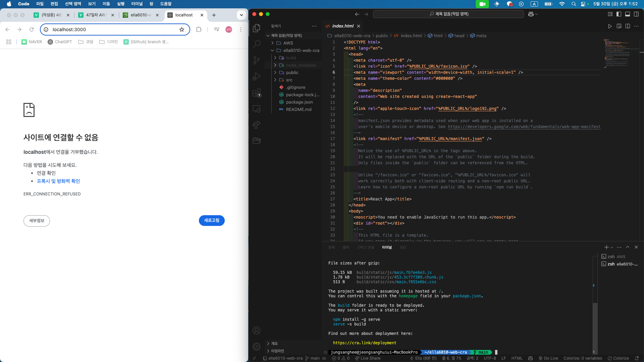This screenshot has width=644, height=362.
Task: Open notifications bell in VS Code status bar
Action: pyautogui.click(x=637, y=358)
